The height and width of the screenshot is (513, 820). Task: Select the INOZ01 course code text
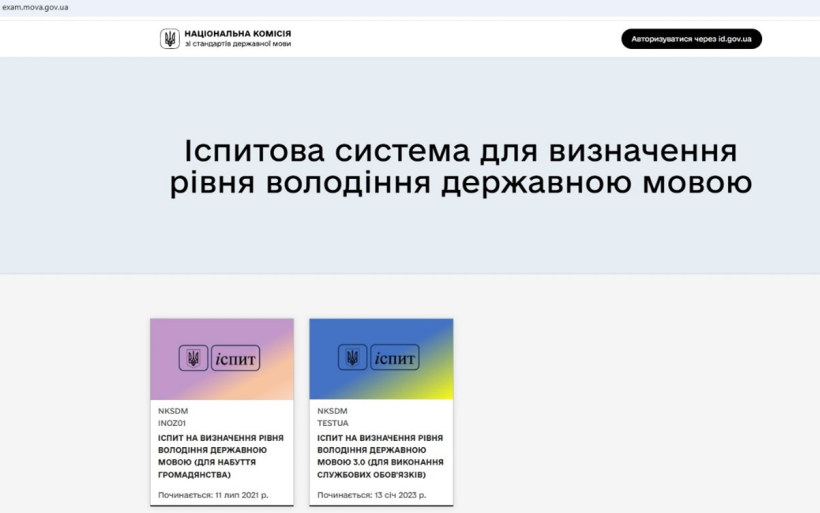[x=172, y=423]
